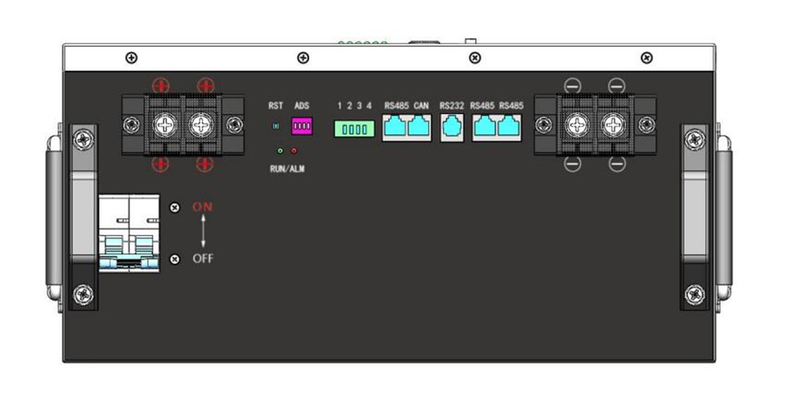The height and width of the screenshot is (414, 800).
Task: Select the CAN communication port
Action: (420, 127)
